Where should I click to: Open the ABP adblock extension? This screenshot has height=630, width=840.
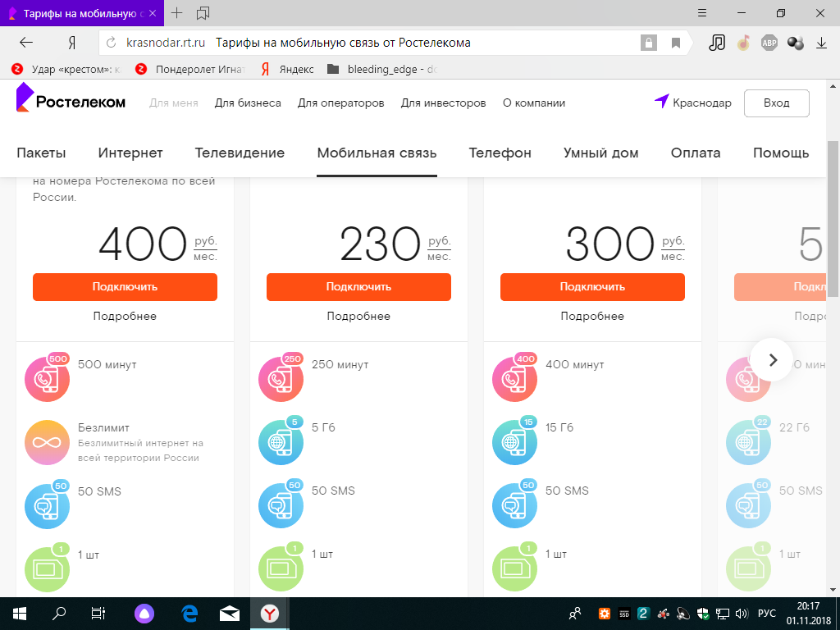tap(769, 43)
